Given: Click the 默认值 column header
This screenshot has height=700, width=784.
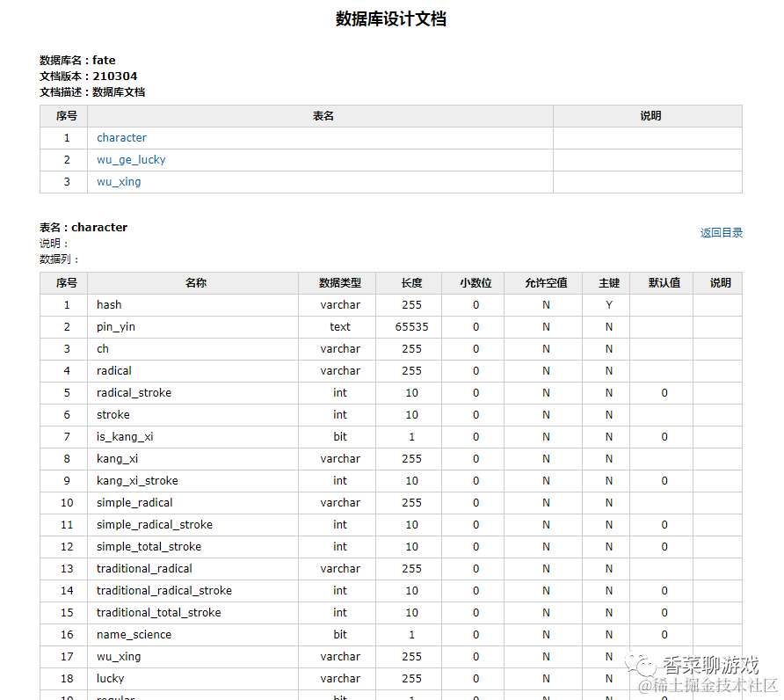Looking at the screenshot, I should click(664, 282).
